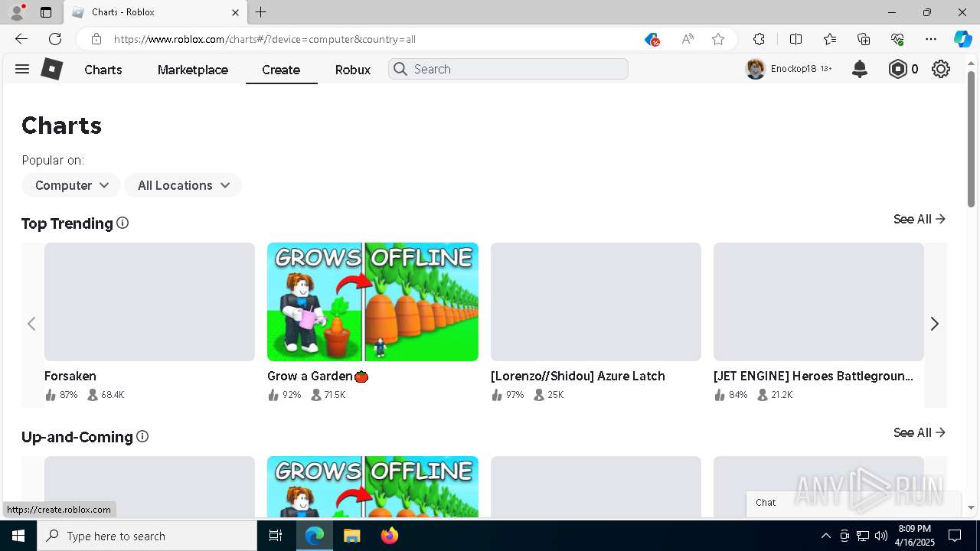Open Grow a Garden game title
This screenshot has width=980, height=551.
tap(318, 376)
